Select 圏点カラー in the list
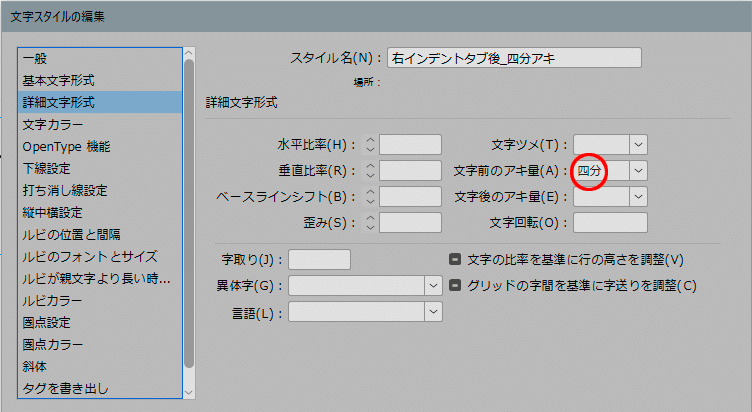Screen dimensions: 752x412 coord(100,344)
